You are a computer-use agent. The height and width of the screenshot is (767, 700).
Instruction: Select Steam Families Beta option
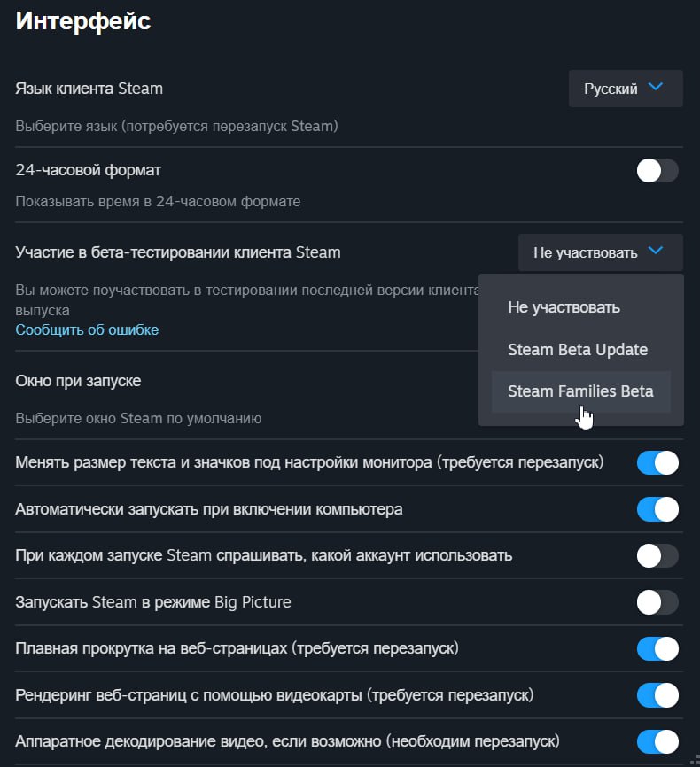pos(580,391)
